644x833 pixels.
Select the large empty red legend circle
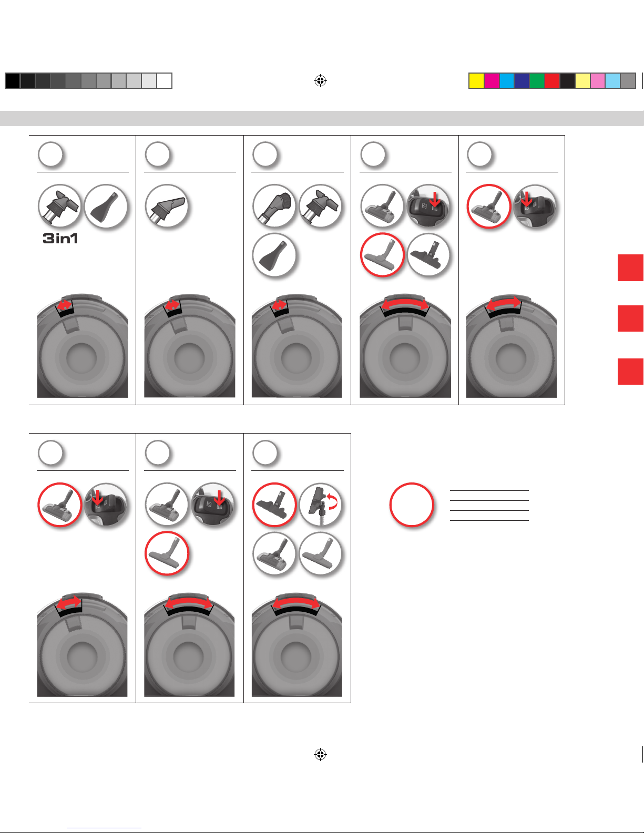(x=412, y=505)
